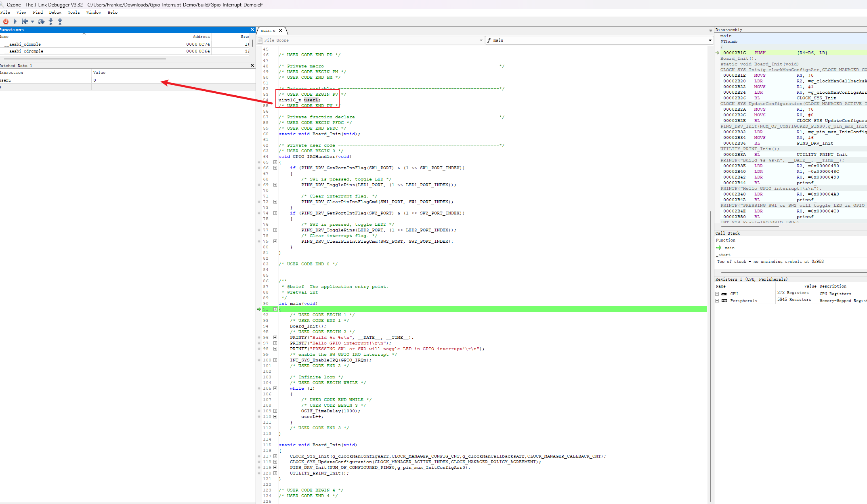Open the dropdown arrow beside the Reset icon
The image size is (867, 504).
32,22
